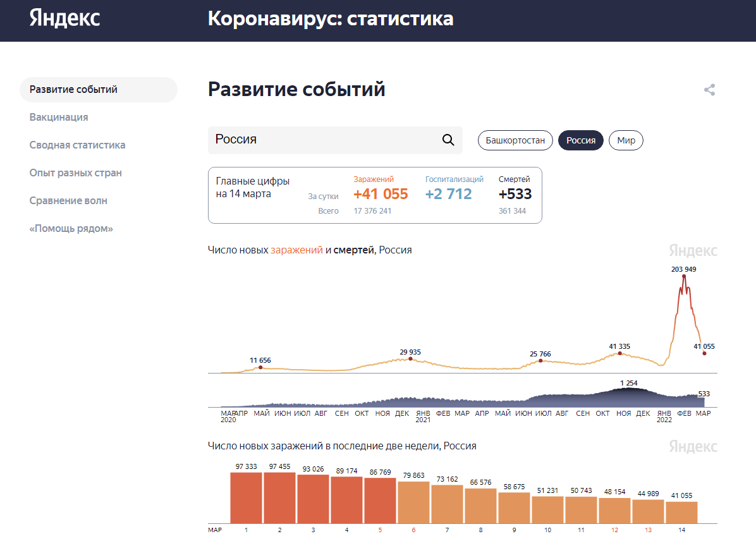The height and width of the screenshot is (541, 756).
Task: Click the orange заражений word in chart title
Action: pos(296,250)
